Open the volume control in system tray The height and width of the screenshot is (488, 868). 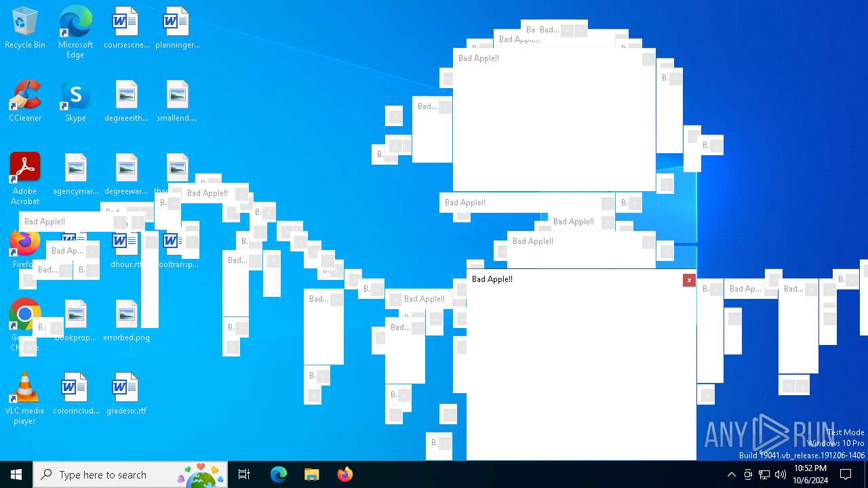(x=781, y=474)
